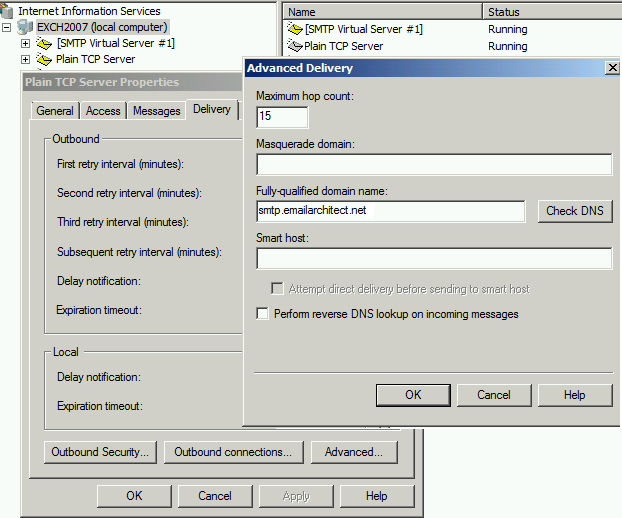Image resolution: width=622 pixels, height=518 pixels.
Task: Open Outbound connections settings
Action: [x=233, y=452]
